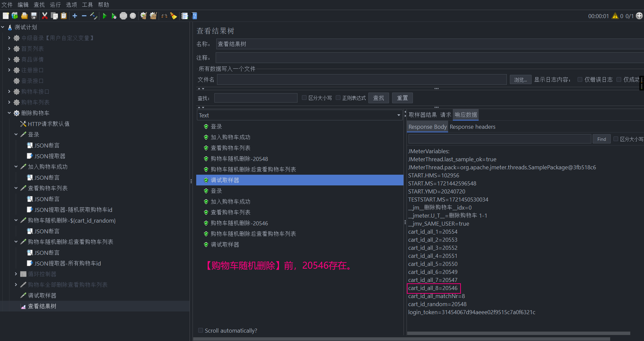Clear all results with double broom icon
This screenshot has height=341, width=644.
coord(153,16)
